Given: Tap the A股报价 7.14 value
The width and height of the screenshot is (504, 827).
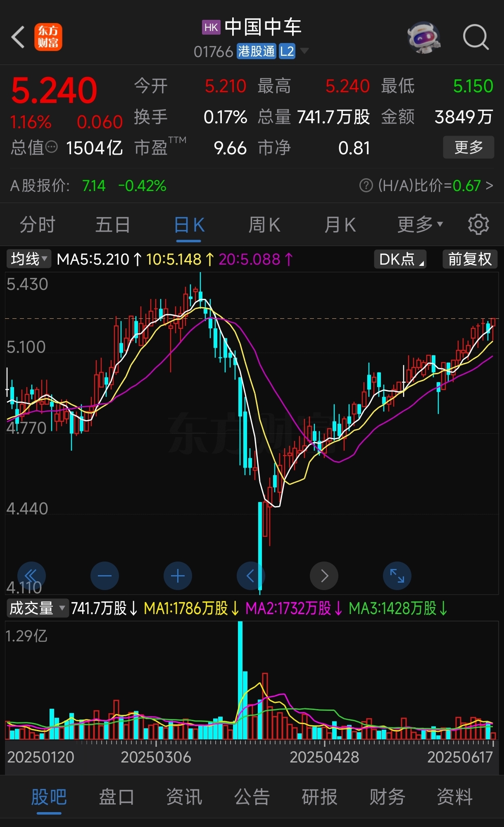Looking at the screenshot, I should pyautogui.click(x=94, y=186).
